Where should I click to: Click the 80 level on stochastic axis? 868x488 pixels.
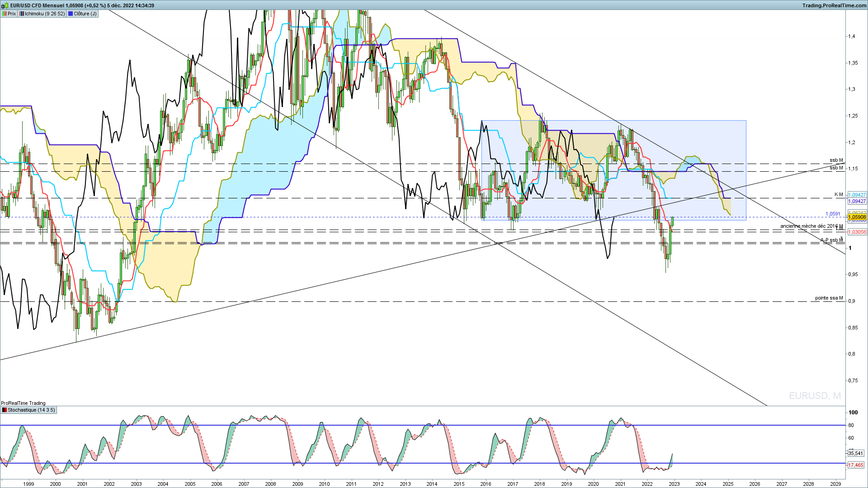coord(851,425)
